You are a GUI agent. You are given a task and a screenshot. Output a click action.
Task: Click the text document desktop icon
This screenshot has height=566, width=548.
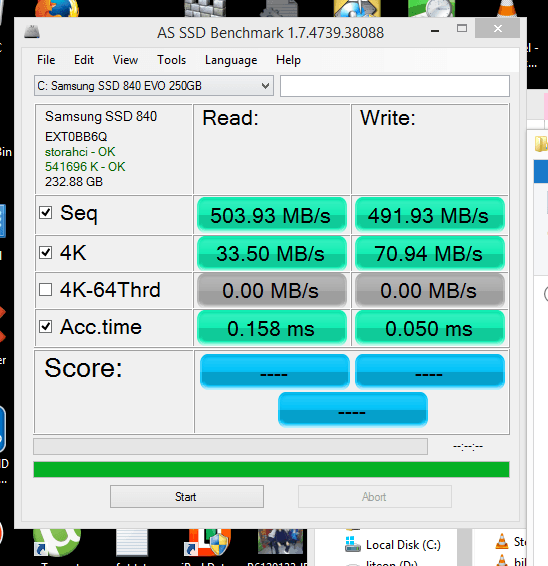coord(132,543)
